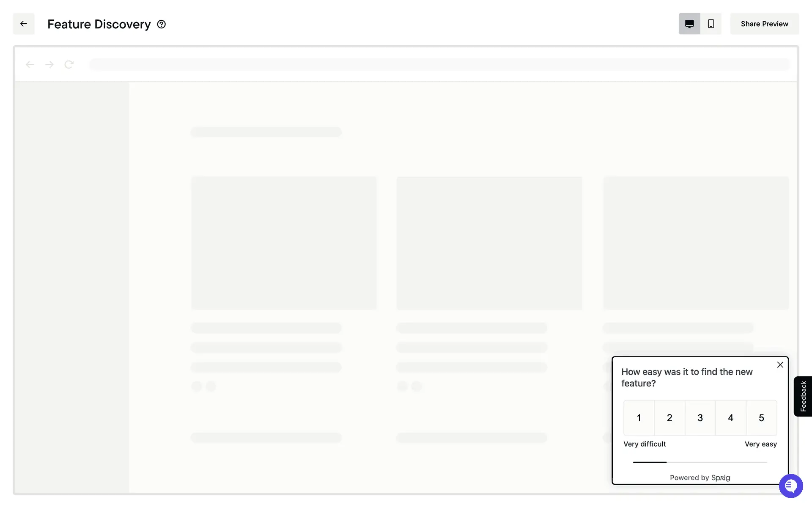Open the vertical Feedback tab
This screenshot has height=508, width=812.
(803, 396)
